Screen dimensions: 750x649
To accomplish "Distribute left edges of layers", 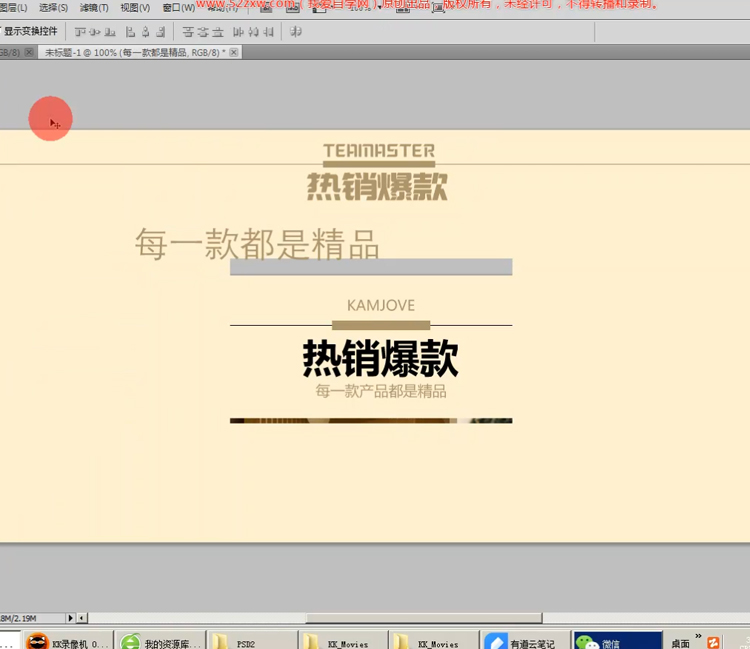I will pyautogui.click(x=238, y=32).
